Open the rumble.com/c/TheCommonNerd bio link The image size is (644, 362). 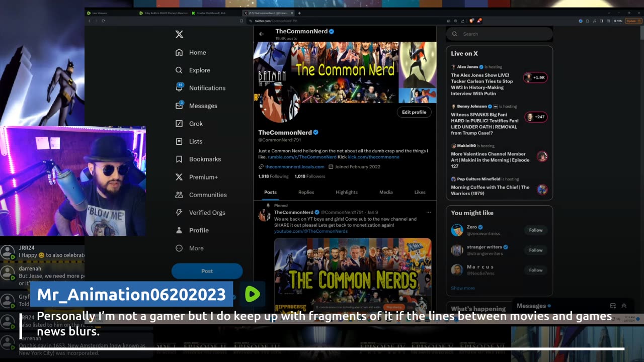click(x=302, y=157)
